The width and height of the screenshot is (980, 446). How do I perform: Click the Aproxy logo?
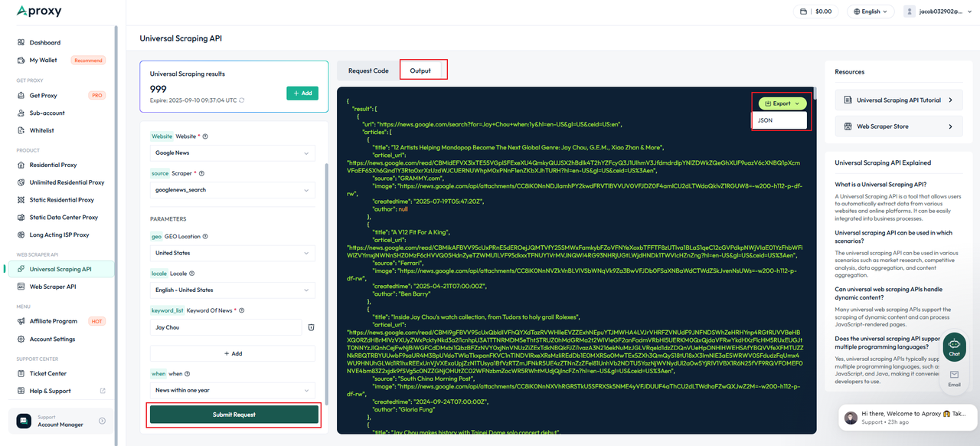39,11
